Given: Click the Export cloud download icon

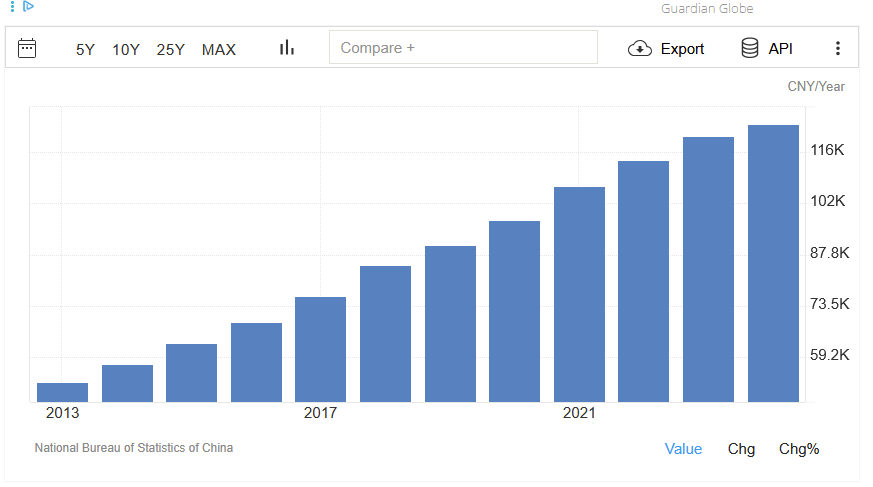Looking at the screenshot, I should pyautogui.click(x=640, y=48).
